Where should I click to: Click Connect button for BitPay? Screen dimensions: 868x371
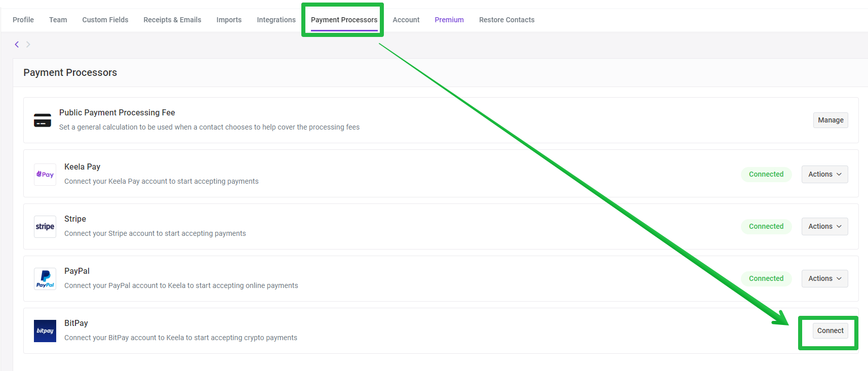pyautogui.click(x=831, y=331)
